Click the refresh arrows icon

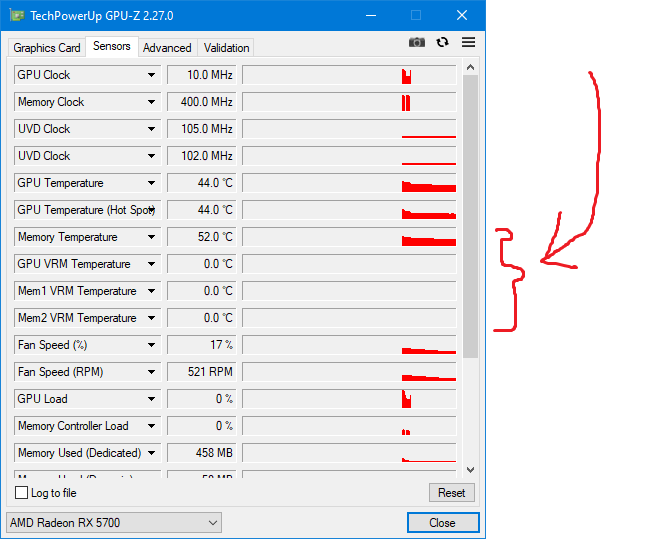[443, 42]
